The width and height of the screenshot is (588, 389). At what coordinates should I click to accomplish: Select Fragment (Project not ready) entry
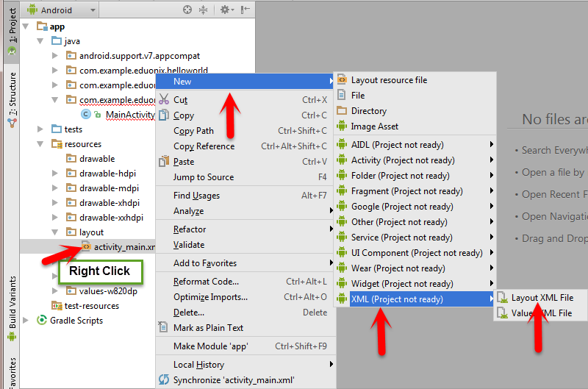[x=415, y=191]
